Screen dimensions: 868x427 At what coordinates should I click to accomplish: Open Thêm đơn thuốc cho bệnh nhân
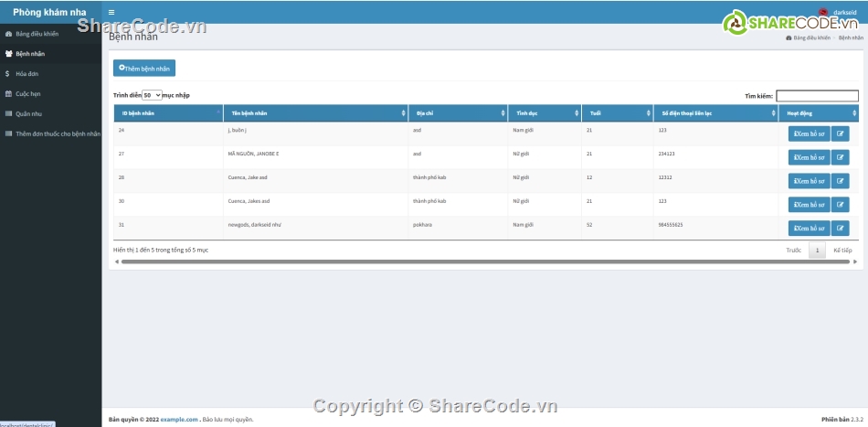(x=51, y=133)
